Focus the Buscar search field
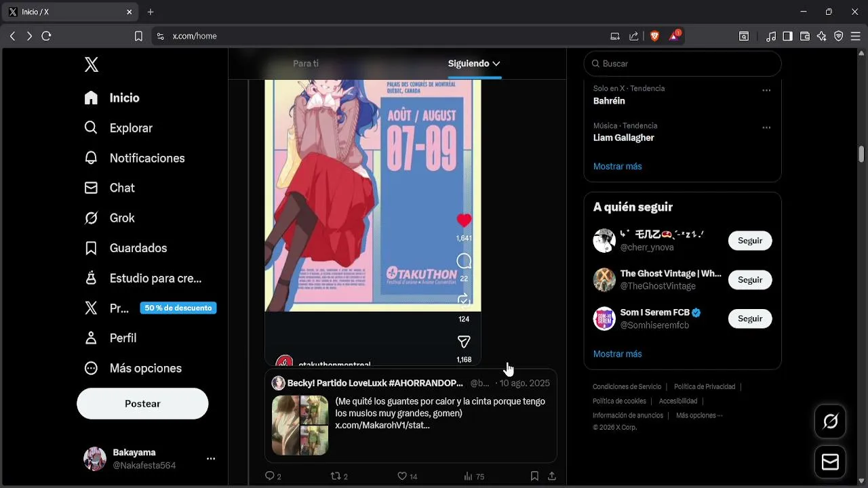Screen dimensions: 868x488 [682, 64]
